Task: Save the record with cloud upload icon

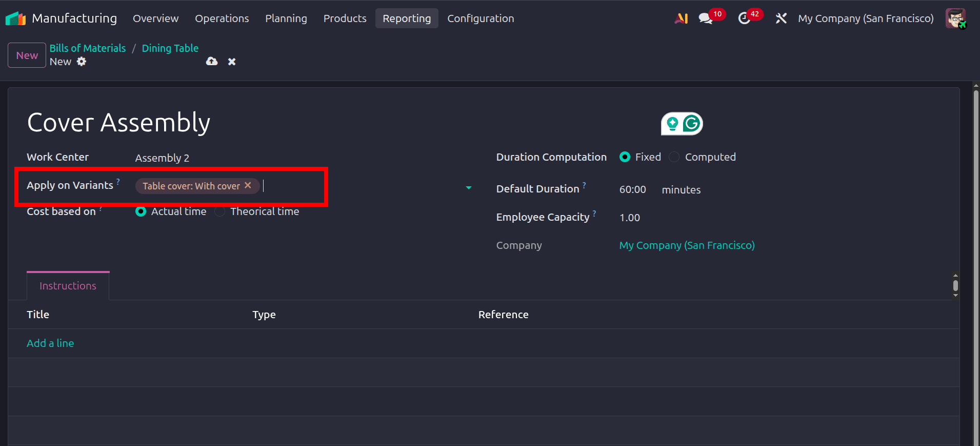Action: [x=212, y=62]
